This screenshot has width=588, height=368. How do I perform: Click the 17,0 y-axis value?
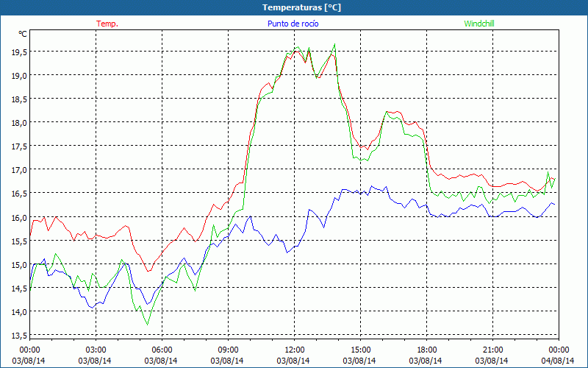coord(19,170)
